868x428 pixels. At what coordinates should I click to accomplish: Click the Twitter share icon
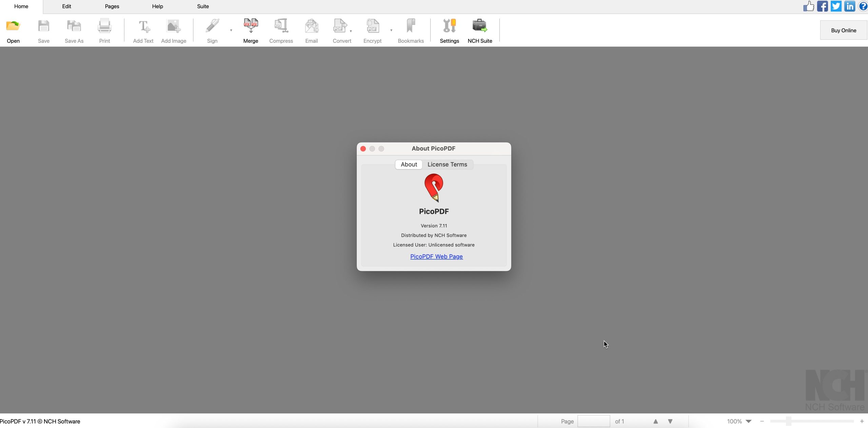836,6
